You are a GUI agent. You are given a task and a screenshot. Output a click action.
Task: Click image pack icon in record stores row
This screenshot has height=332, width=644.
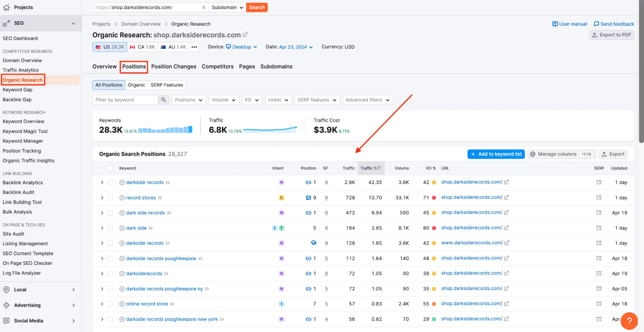pos(308,198)
